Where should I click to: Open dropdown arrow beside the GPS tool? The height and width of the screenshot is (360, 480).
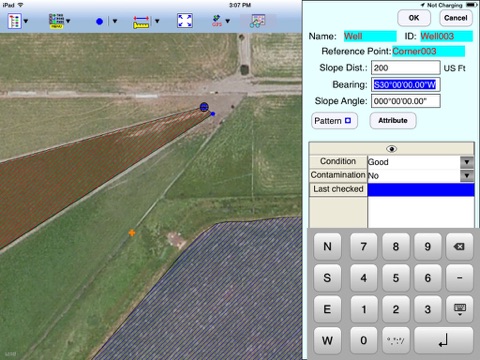[x=228, y=21]
